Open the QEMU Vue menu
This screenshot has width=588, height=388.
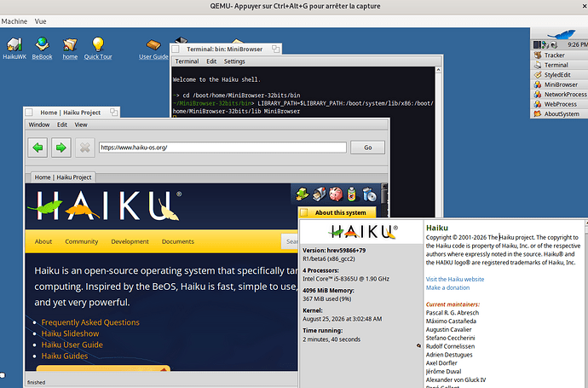tap(41, 21)
